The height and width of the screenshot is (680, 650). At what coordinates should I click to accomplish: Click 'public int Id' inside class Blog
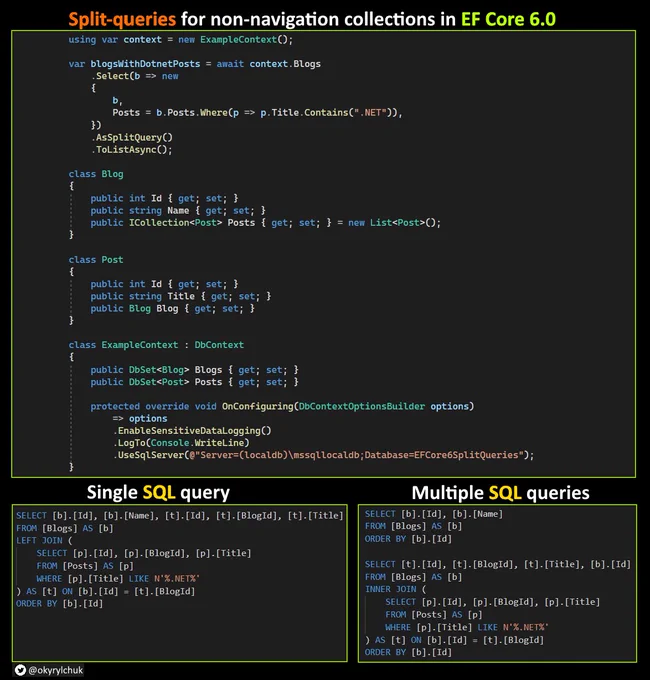(x=164, y=198)
